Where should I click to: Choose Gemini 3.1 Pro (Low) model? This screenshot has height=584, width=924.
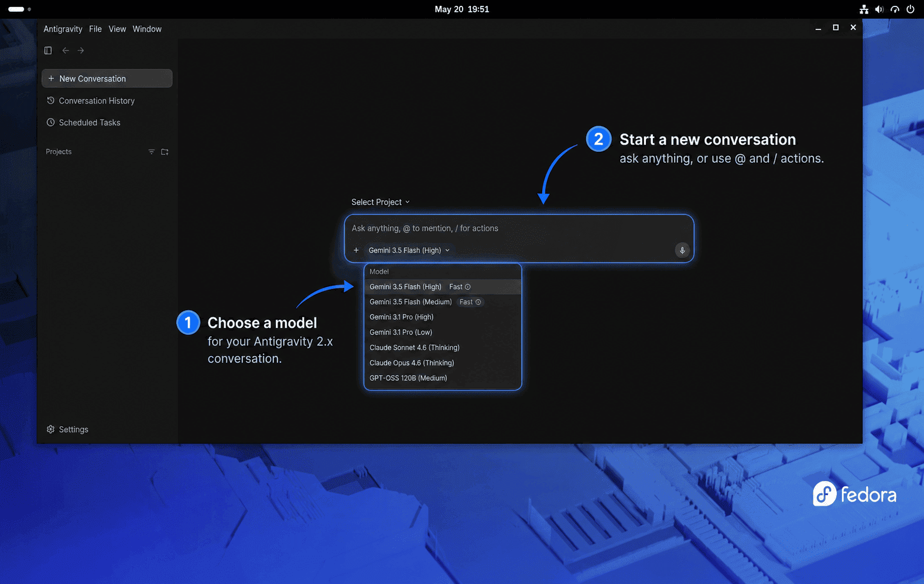click(x=443, y=333)
